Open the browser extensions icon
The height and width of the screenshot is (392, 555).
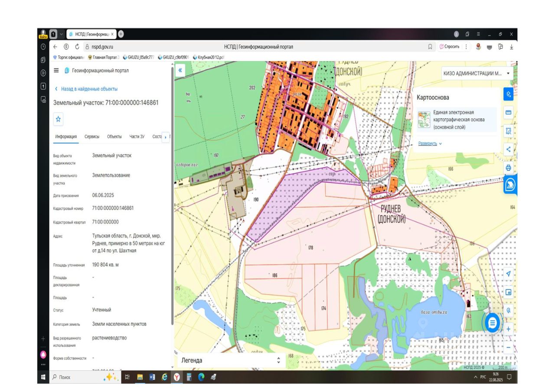(x=500, y=47)
